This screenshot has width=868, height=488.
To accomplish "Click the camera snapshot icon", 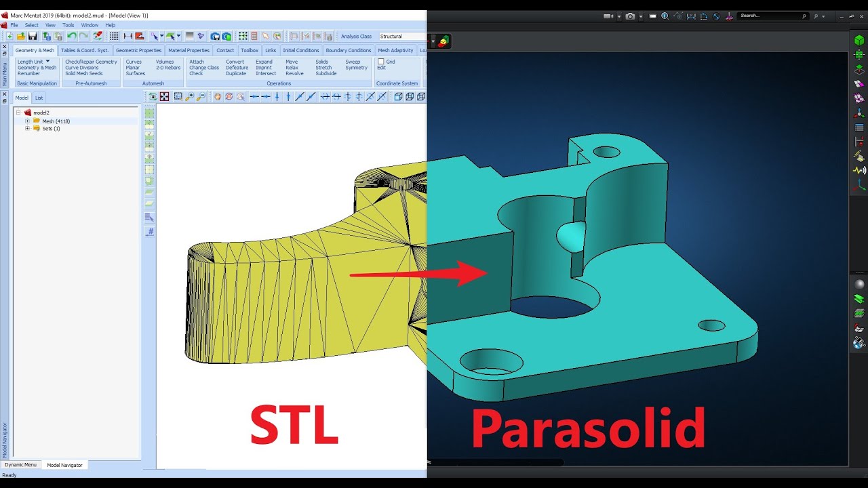I will pos(630,16).
